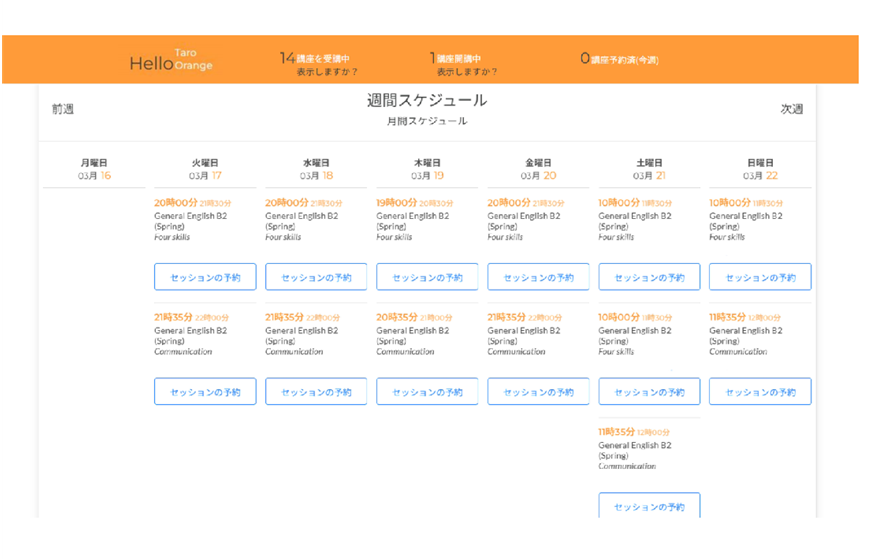This screenshot has height=559, width=885.
Task: Reserve Friday 20時00分 Four skills session
Action: 538,277
